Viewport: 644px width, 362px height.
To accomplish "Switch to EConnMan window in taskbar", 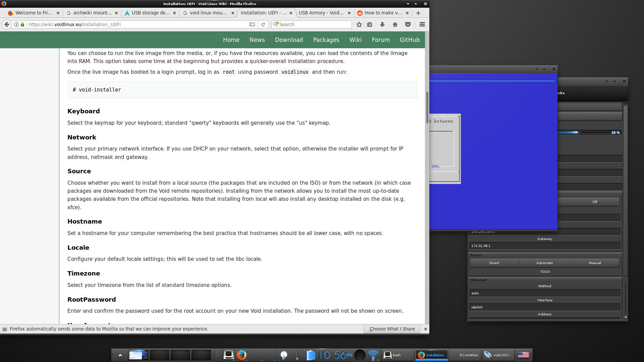I will click(465, 355).
